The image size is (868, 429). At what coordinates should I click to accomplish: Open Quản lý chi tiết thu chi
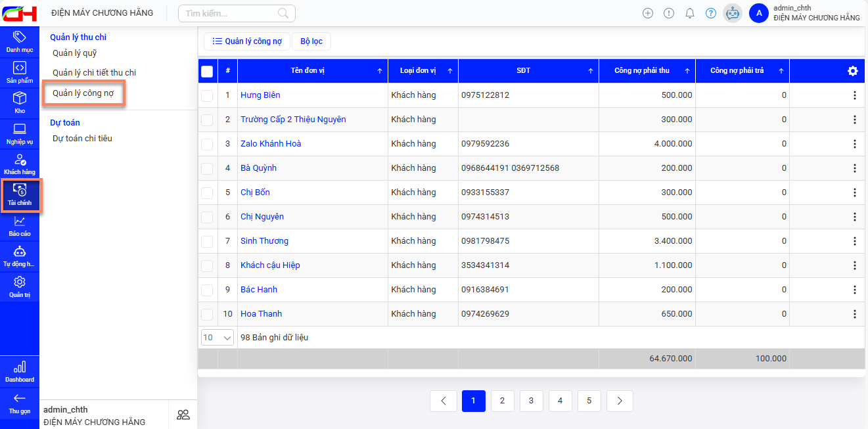[94, 73]
